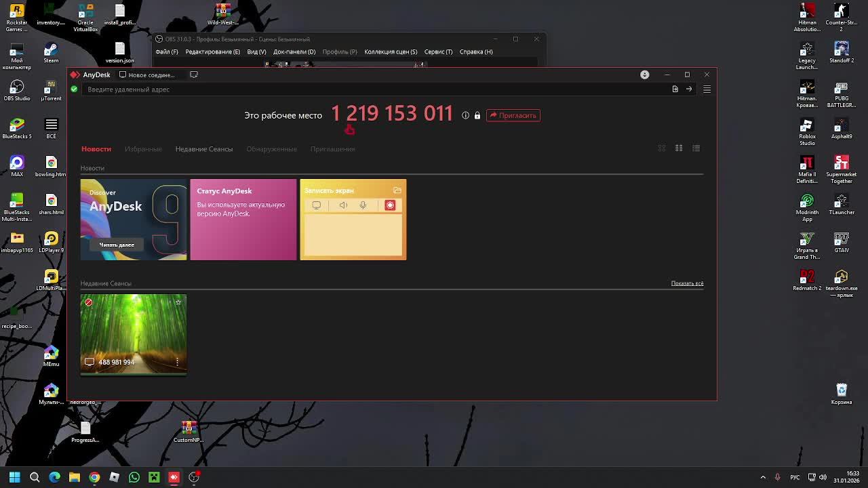
Task: Click the Статус AnyDesk card
Action: [x=243, y=220]
